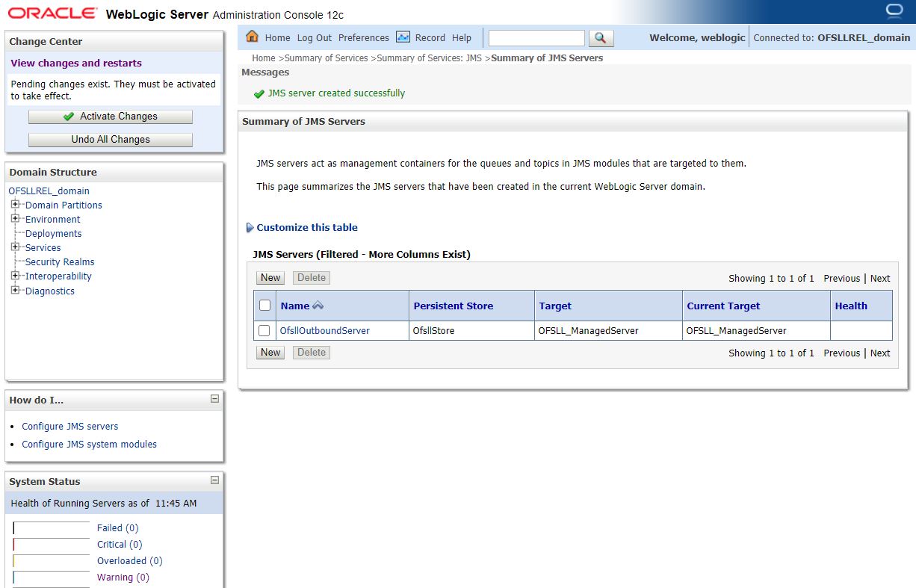Check the OfsllOutboundServer row checkbox
Image resolution: width=916 pixels, height=588 pixels.
click(x=264, y=330)
